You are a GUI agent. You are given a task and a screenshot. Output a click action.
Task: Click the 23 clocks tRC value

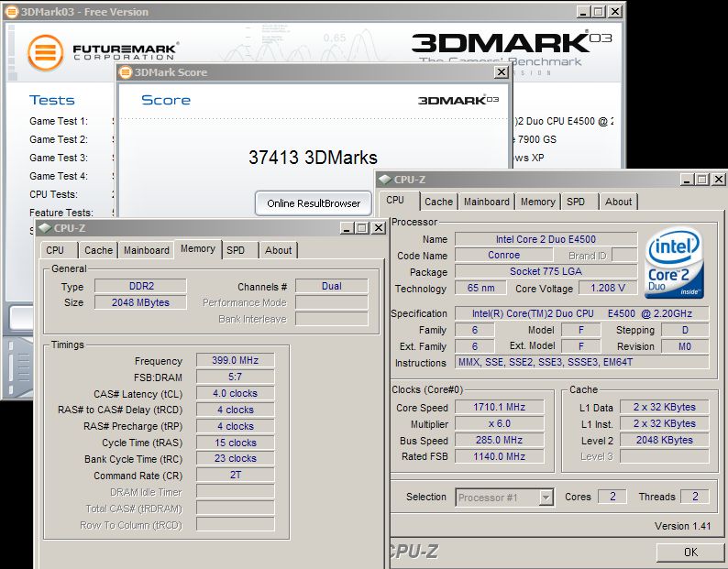(236, 458)
